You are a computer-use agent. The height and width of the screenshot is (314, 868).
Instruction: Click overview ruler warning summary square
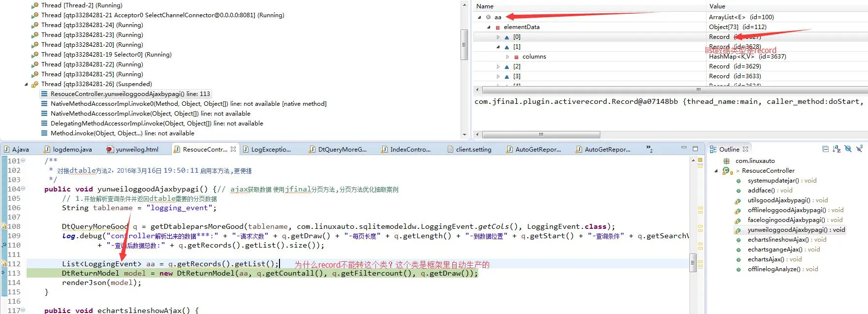tap(700, 160)
